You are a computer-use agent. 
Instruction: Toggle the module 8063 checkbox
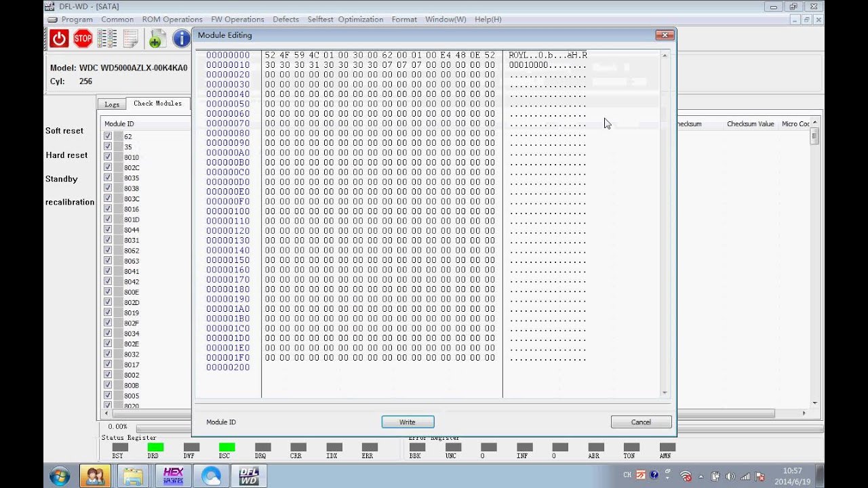tap(108, 261)
